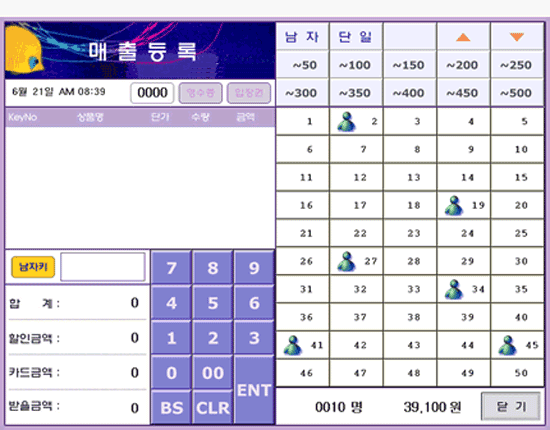550x430 pixels.
Task: Click the orange down arrow button
Action: coord(517,36)
